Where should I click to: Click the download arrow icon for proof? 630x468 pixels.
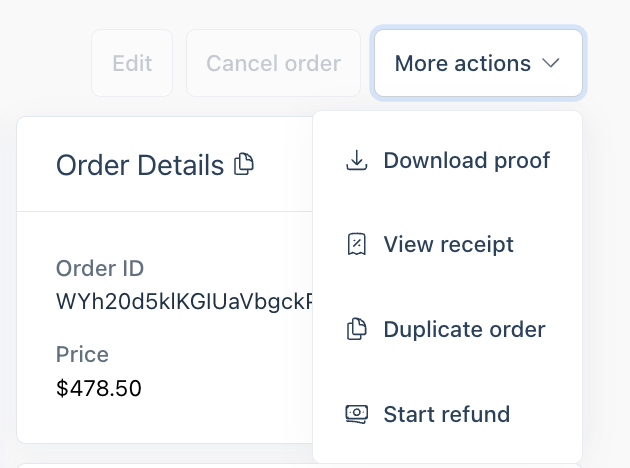(x=356, y=160)
